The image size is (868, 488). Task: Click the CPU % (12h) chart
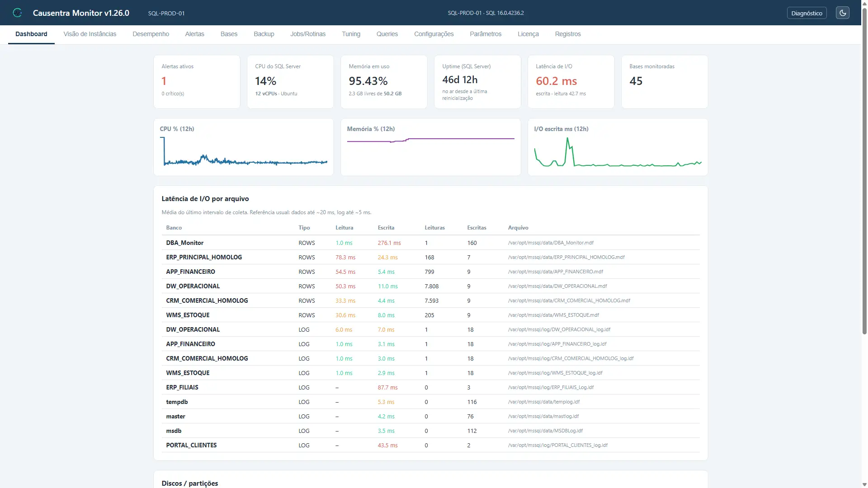[244, 147]
